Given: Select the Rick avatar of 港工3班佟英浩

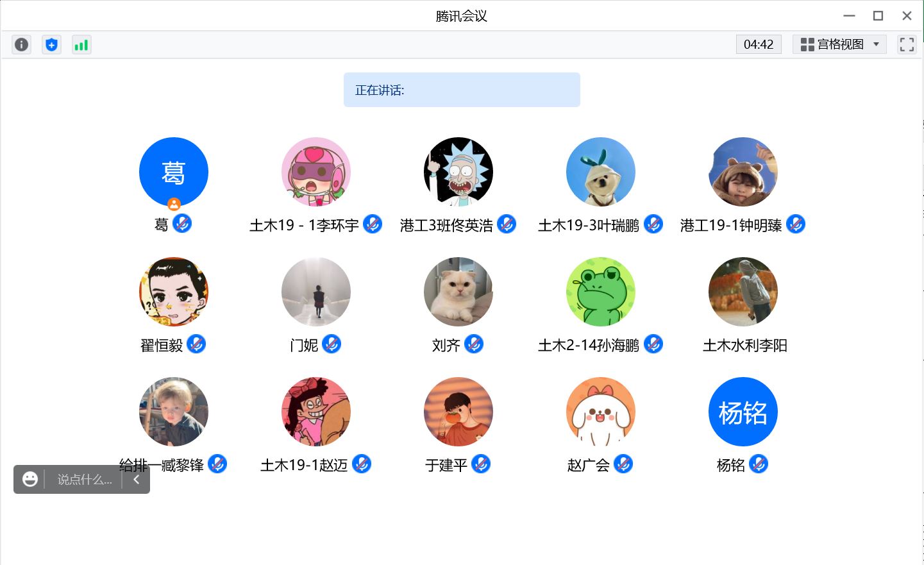Looking at the screenshot, I should pyautogui.click(x=458, y=172).
